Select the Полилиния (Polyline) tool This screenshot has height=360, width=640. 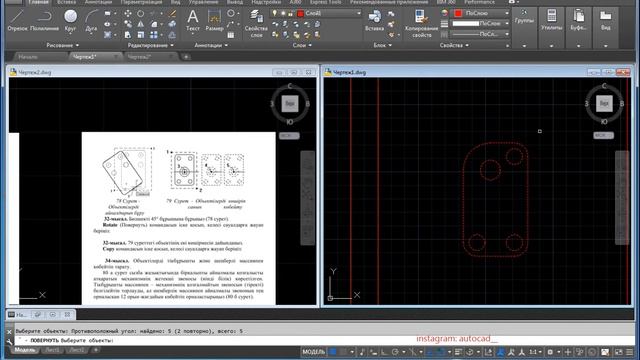44,20
